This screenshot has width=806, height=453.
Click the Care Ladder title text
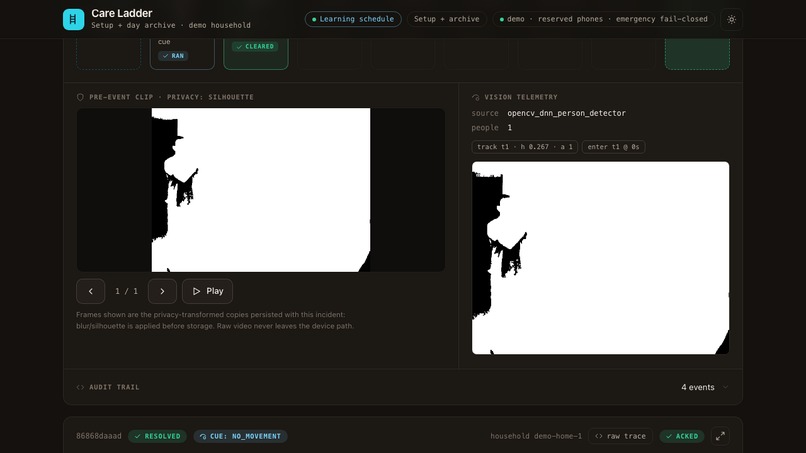[x=122, y=13]
